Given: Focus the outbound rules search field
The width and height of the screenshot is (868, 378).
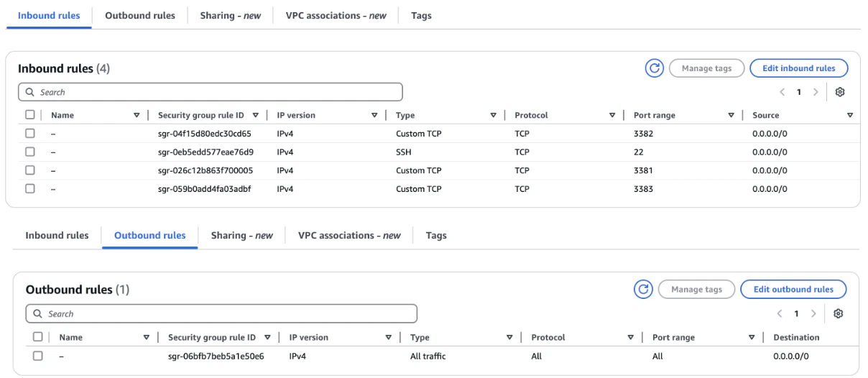Looking at the screenshot, I should (226, 314).
